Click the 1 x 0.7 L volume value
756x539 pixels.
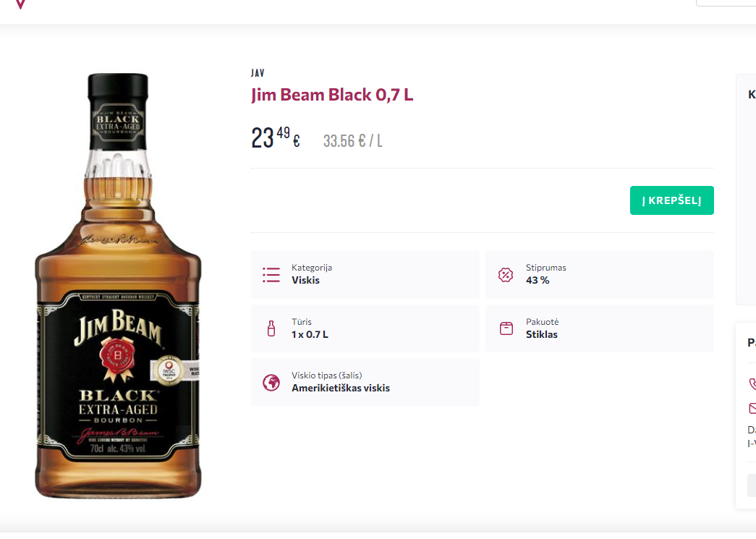(x=310, y=334)
